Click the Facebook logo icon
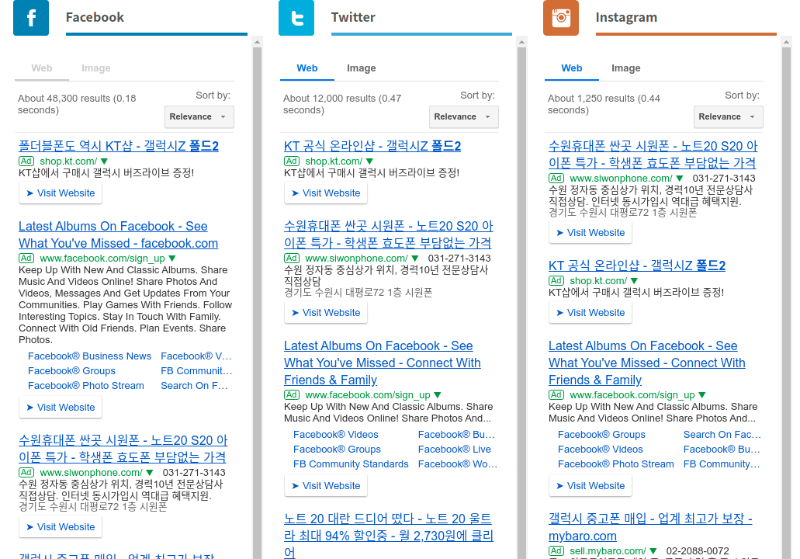Viewport: 800px width, 559px height. 31,18
